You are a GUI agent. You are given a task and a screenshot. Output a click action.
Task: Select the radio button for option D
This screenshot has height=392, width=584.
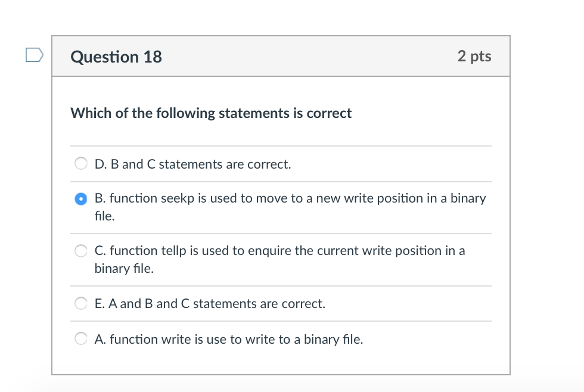80,164
